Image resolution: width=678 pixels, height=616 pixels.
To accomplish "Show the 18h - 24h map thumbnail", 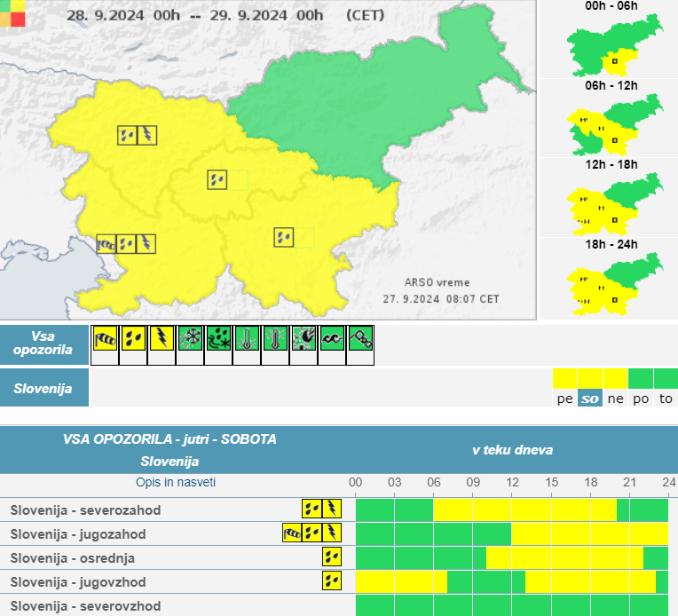I will [613, 283].
